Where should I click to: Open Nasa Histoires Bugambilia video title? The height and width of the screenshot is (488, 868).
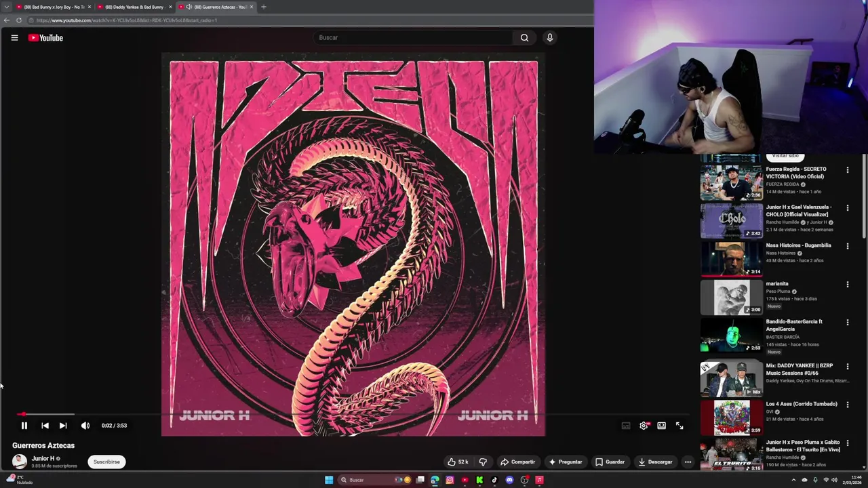click(x=798, y=245)
